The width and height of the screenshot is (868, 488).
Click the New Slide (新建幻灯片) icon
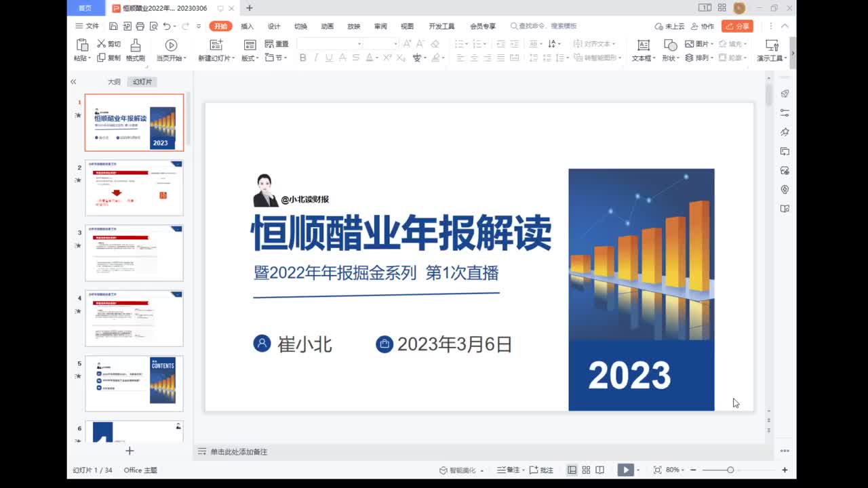tap(216, 45)
